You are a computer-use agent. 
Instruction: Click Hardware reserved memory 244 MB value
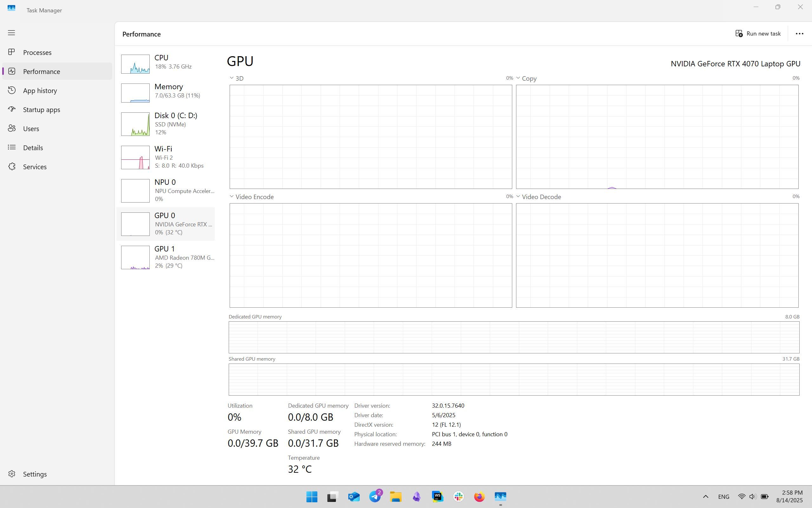[x=441, y=444]
